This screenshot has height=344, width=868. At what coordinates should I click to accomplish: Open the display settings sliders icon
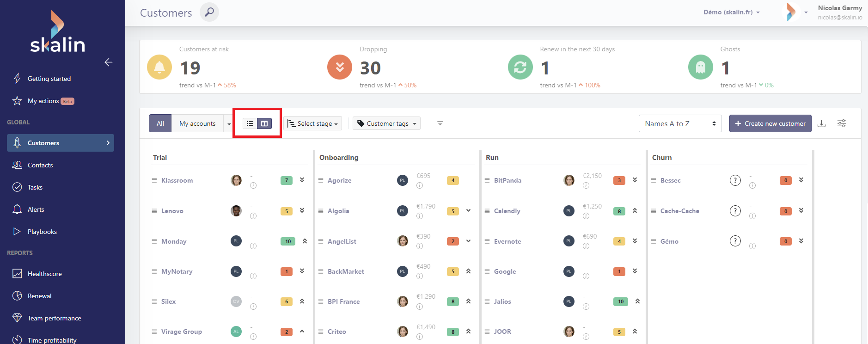[x=842, y=123]
